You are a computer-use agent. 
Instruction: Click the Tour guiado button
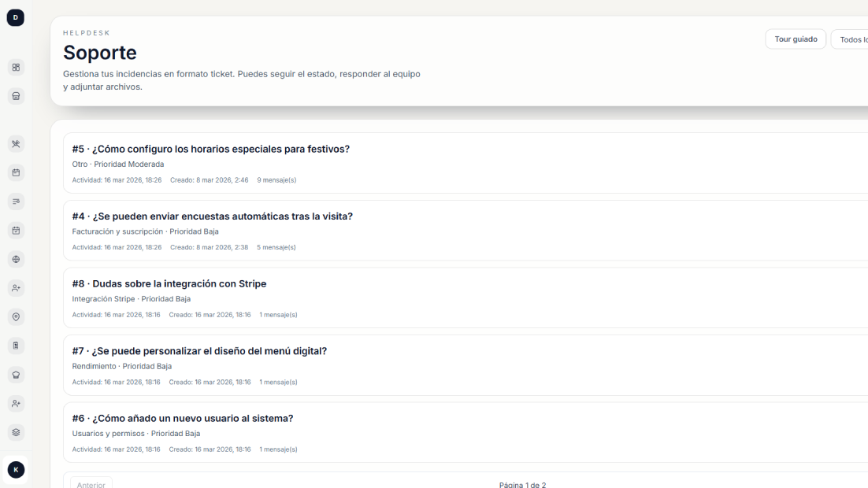pos(796,39)
